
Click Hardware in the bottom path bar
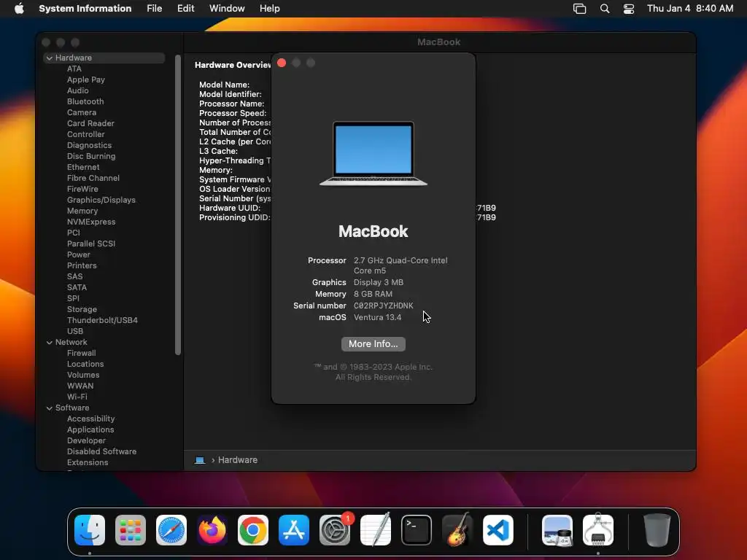238,460
